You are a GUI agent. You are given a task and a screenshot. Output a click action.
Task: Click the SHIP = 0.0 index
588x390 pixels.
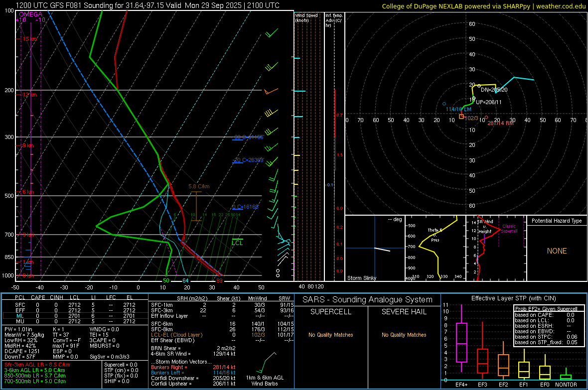(x=117, y=381)
